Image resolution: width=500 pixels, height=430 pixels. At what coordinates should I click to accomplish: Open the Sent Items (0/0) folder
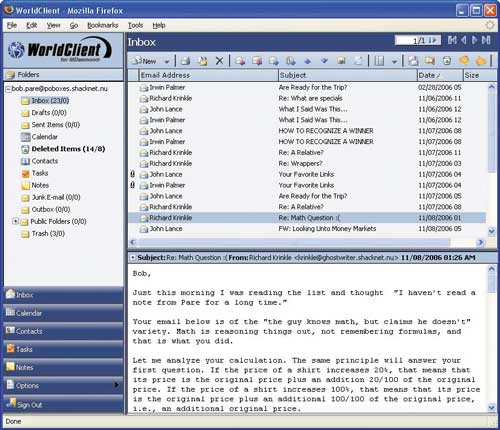coord(50,125)
